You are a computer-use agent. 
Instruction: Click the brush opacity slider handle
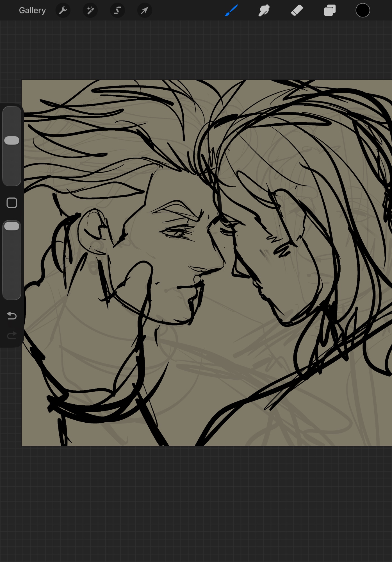[12, 226]
